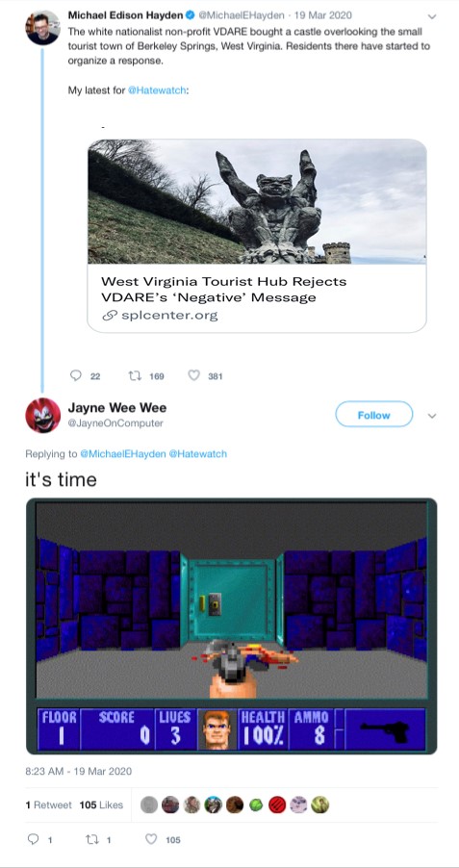Open the gargoyle statue article image
The height and width of the screenshot is (868, 459).
click(257, 201)
